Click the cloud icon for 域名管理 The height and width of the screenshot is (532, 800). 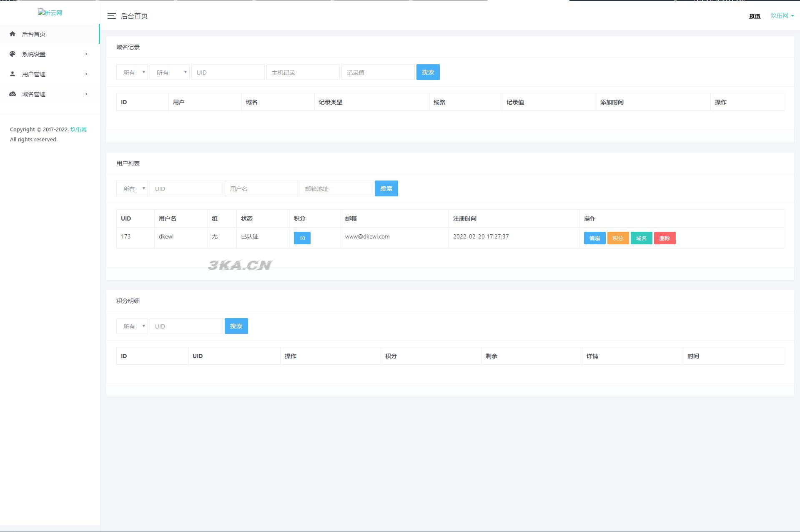point(13,94)
